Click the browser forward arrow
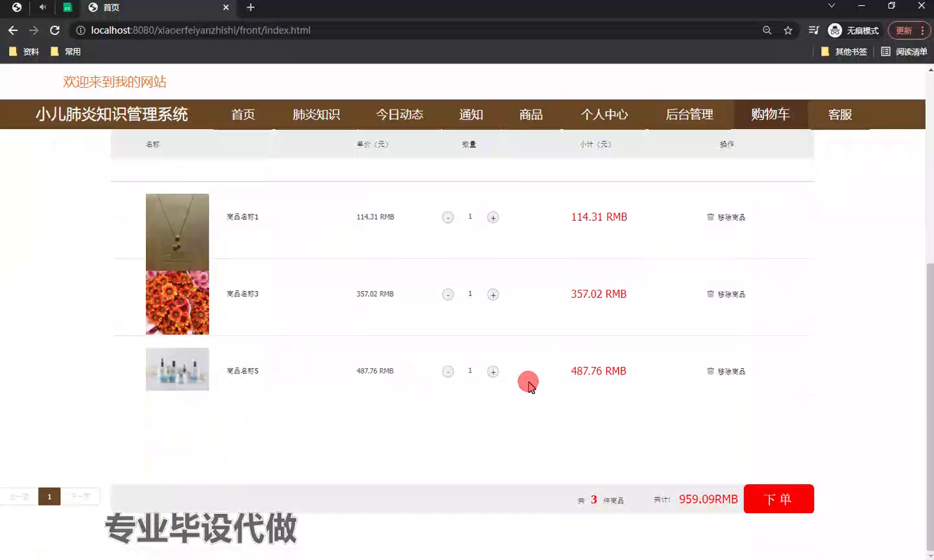Image resolution: width=934 pixels, height=560 pixels. coord(34,30)
